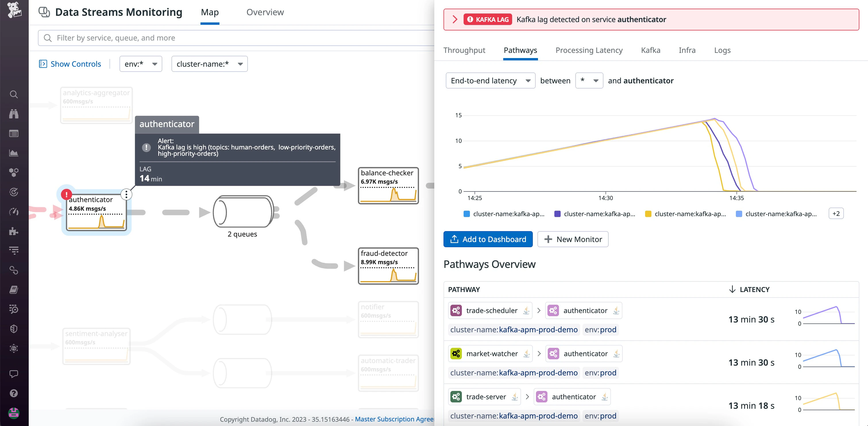Click the market-watcher service icon
The width and height of the screenshot is (868, 426).
(456, 354)
